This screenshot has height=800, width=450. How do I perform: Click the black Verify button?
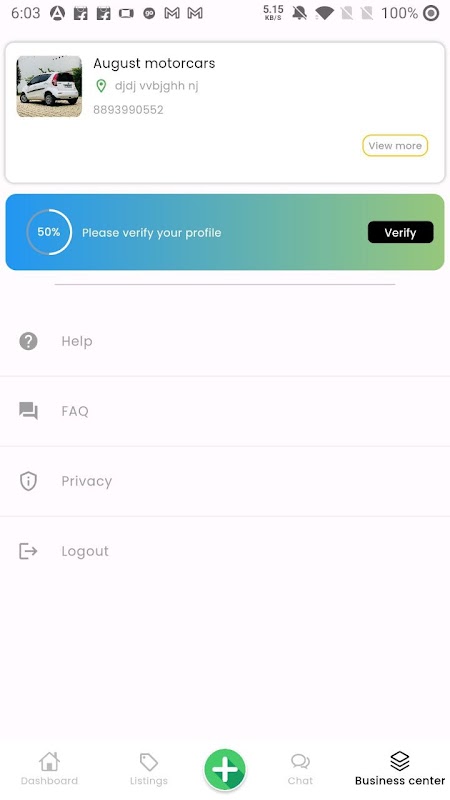401,232
